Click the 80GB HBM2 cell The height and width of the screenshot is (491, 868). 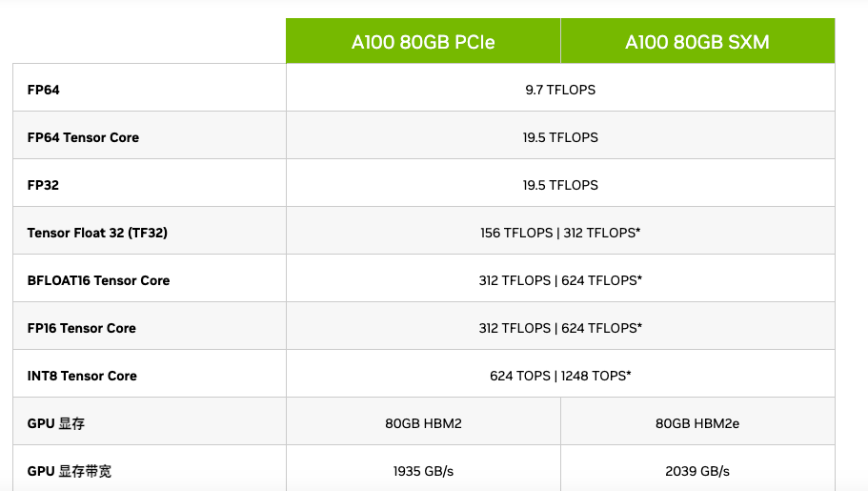click(423, 423)
